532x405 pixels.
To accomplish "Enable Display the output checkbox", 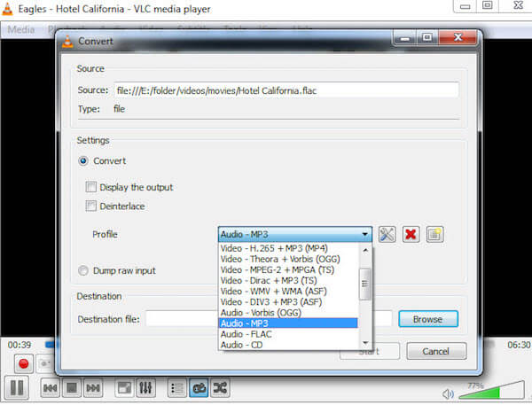I will tap(91, 187).
